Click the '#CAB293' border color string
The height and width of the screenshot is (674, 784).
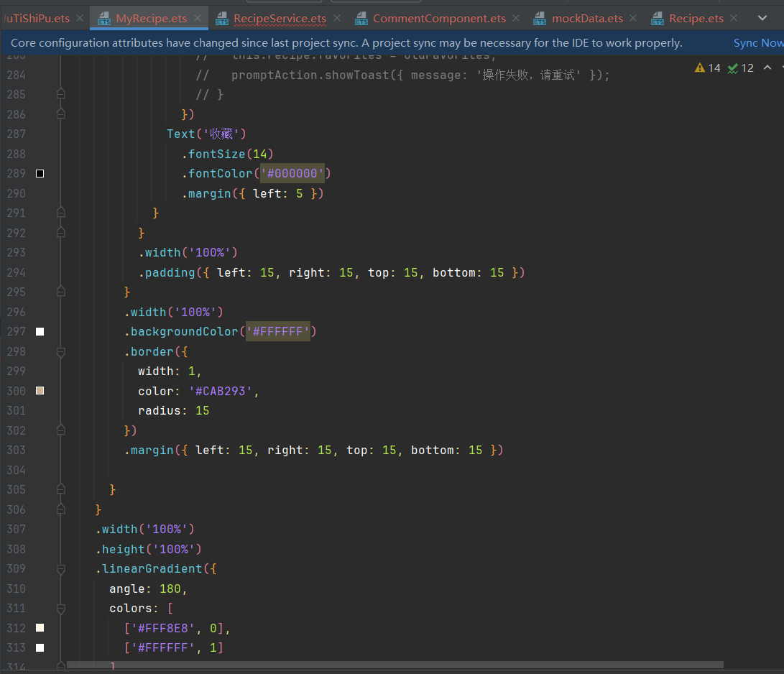point(221,391)
